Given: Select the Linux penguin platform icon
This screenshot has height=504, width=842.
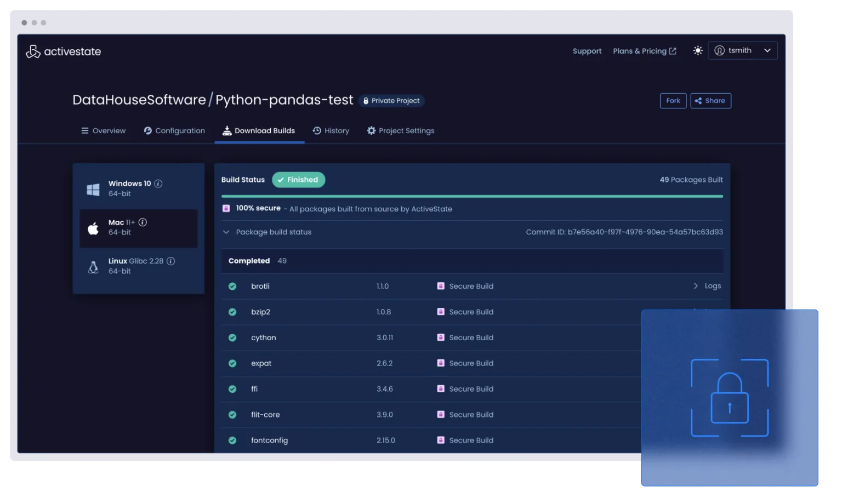Looking at the screenshot, I should coord(93,267).
